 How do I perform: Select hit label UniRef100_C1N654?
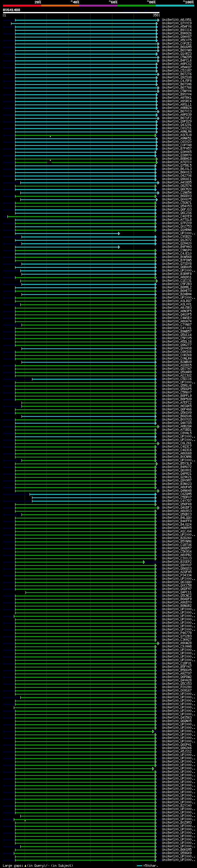[x=176, y=193]
